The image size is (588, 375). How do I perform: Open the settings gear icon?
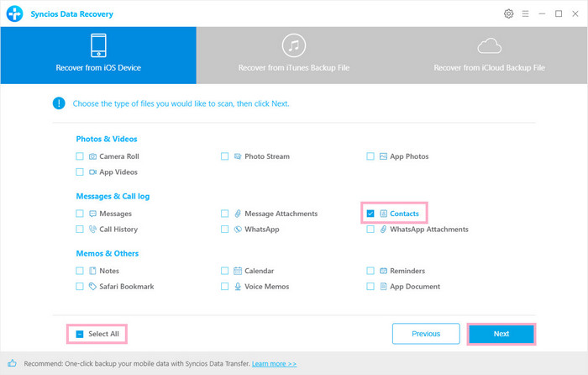(508, 14)
